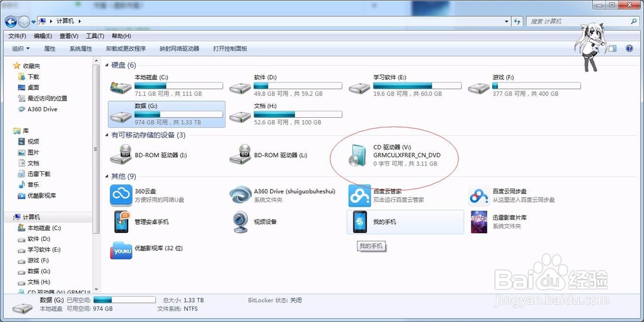Click the 计算机 breadcrumb dropdown arrow
Viewport: 644px width, 322px height.
(x=80, y=21)
